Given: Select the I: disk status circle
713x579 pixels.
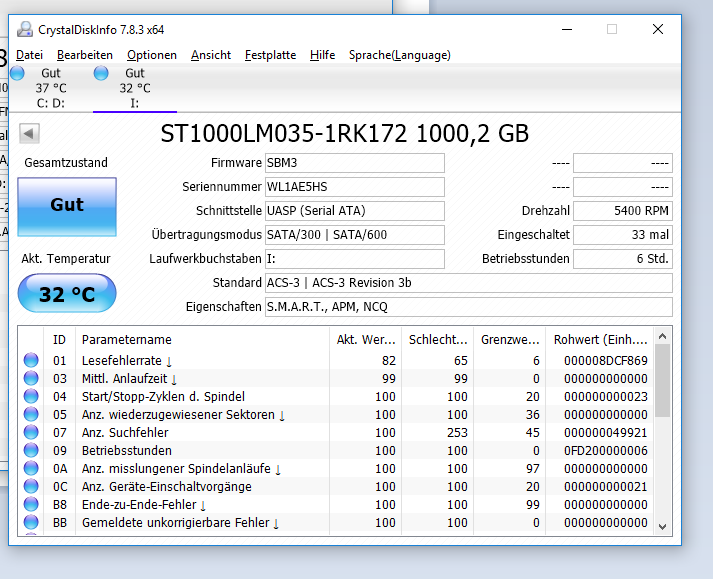Looking at the screenshot, I should click(101, 73).
